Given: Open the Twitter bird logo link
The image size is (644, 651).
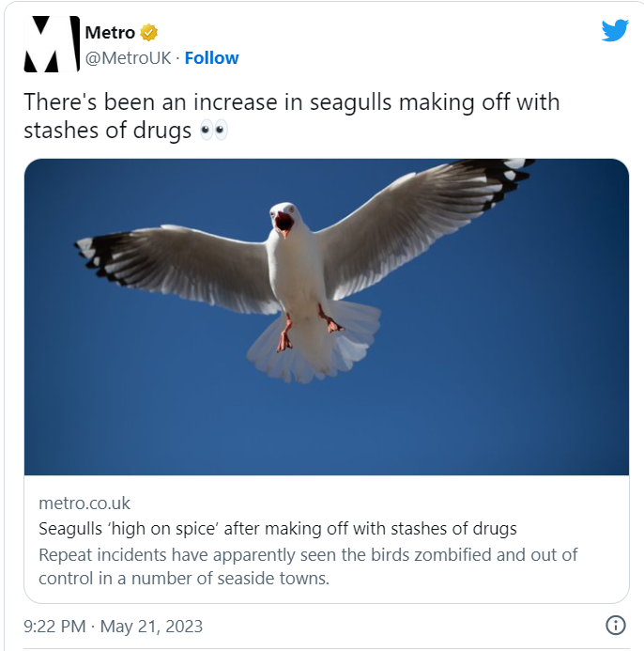Looking at the screenshot, I should click(615, 30).
